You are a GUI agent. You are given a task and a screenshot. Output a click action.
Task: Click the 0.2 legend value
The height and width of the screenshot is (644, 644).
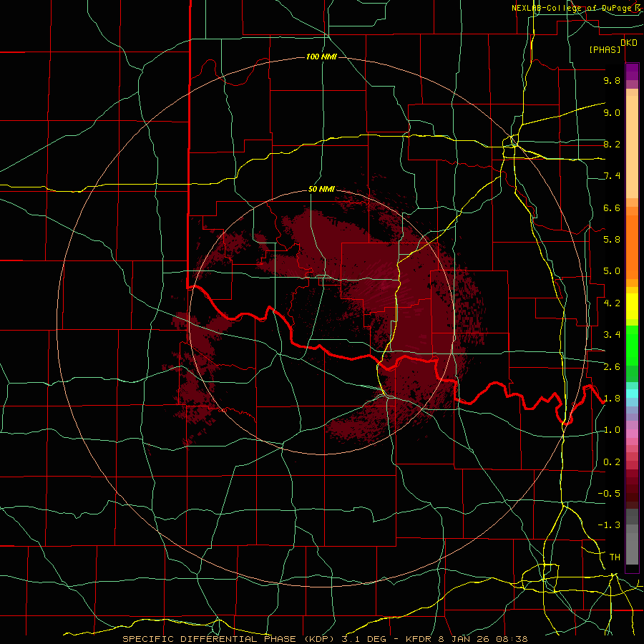click(x=612, y=462)
